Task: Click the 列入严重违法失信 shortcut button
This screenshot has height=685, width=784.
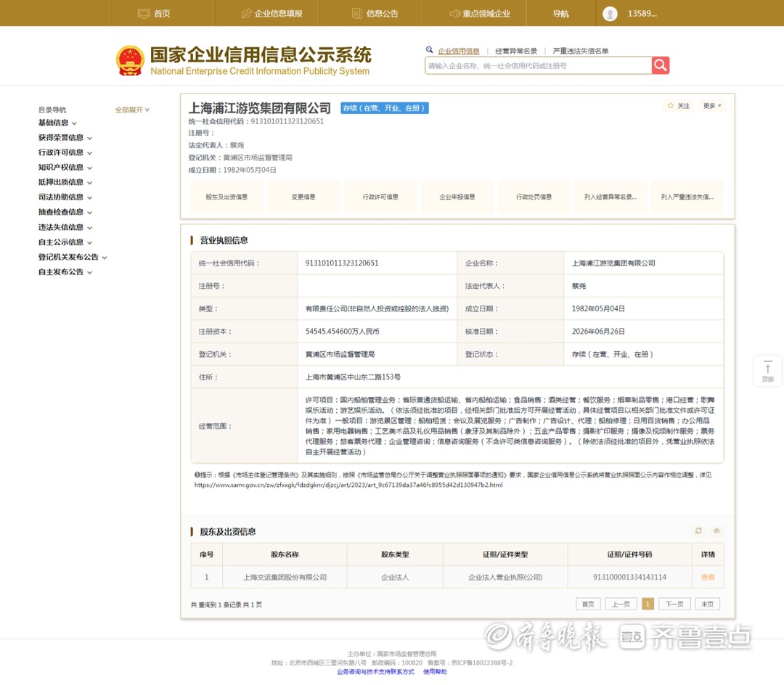Action: coord(687,197)
